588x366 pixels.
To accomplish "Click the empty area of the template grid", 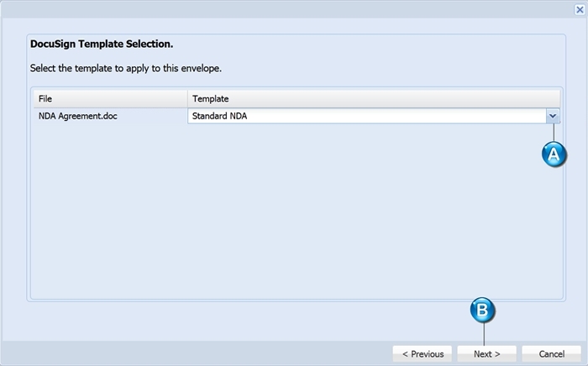I will [x=297, y=210].
